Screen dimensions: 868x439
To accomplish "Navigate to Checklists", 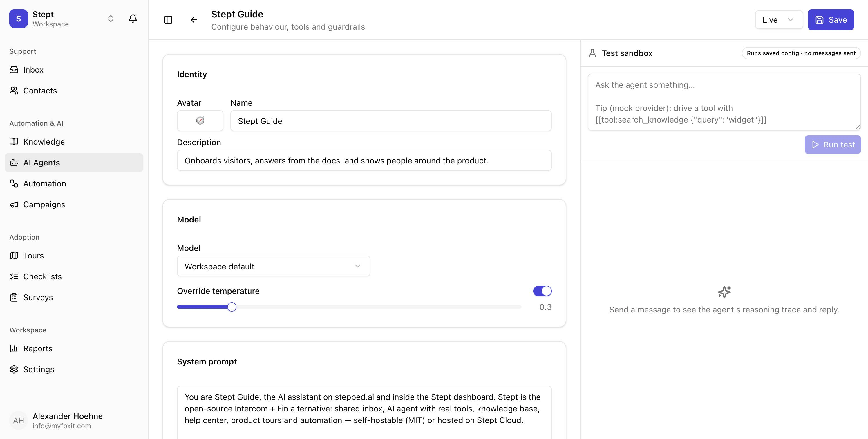I will (74, 276).
